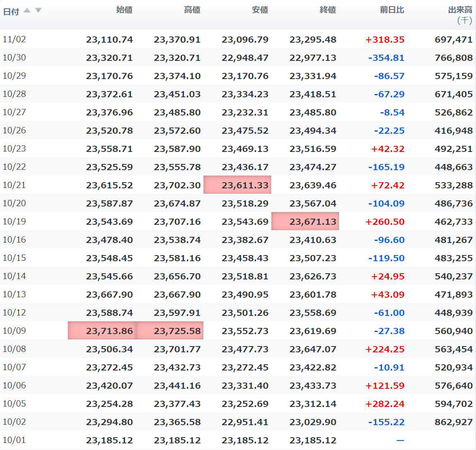The height and width of the screenshot is (450, 476).
Task: Click the 高値 column header
Action: [x=192, y=10]
